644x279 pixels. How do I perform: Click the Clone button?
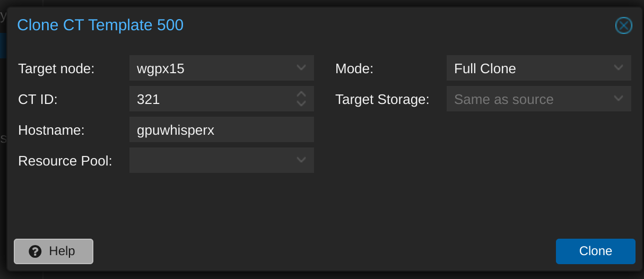(x=596, y=251)
